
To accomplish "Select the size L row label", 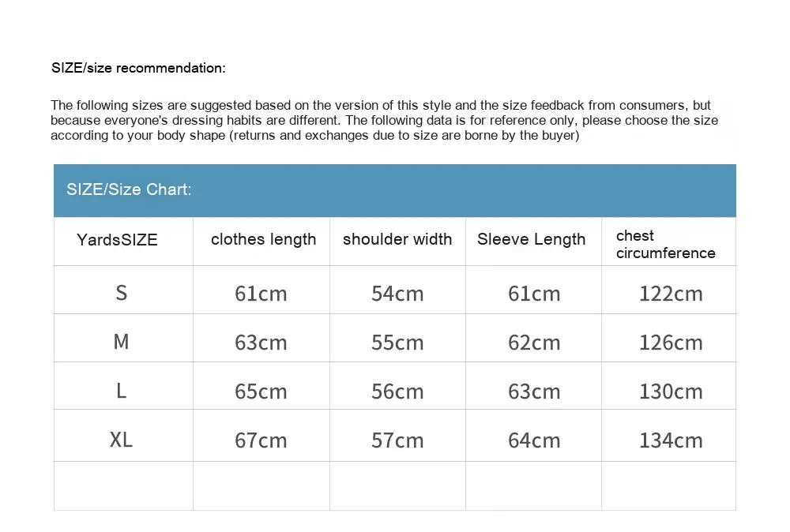I will 121,391.
